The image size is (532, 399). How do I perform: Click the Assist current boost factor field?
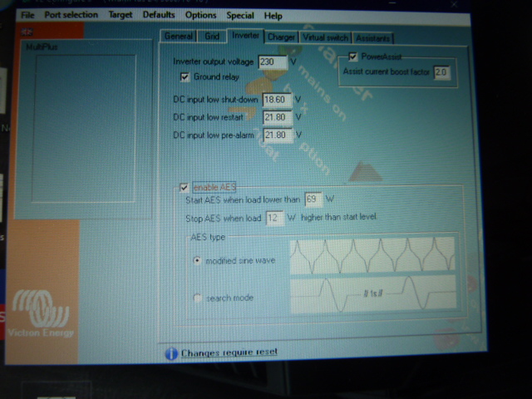coord(441,72)
